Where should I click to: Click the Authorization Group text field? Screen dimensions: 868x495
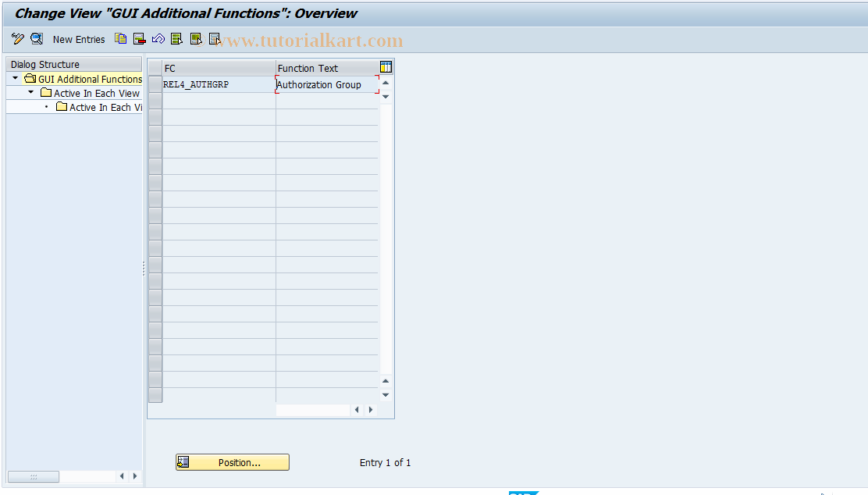click(327, 85)
